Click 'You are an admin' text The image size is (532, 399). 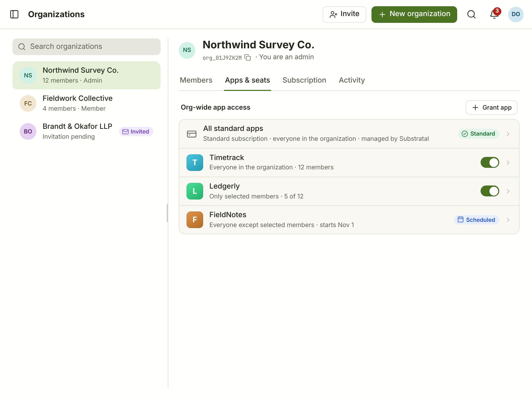287,57
